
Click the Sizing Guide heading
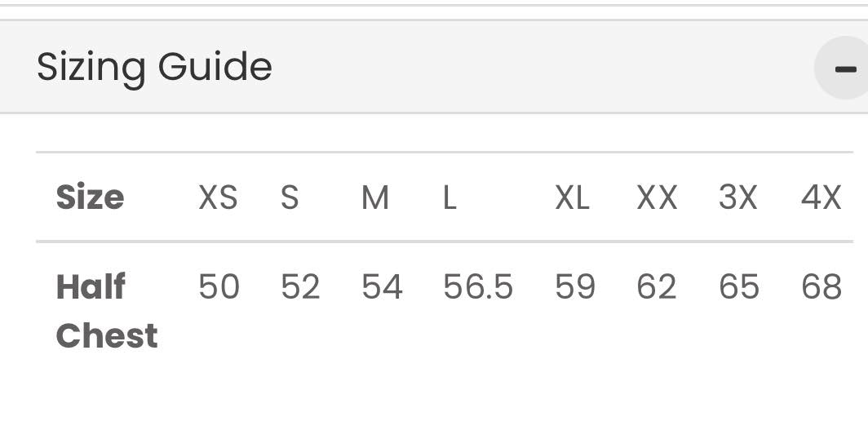(x=154, y=67)
